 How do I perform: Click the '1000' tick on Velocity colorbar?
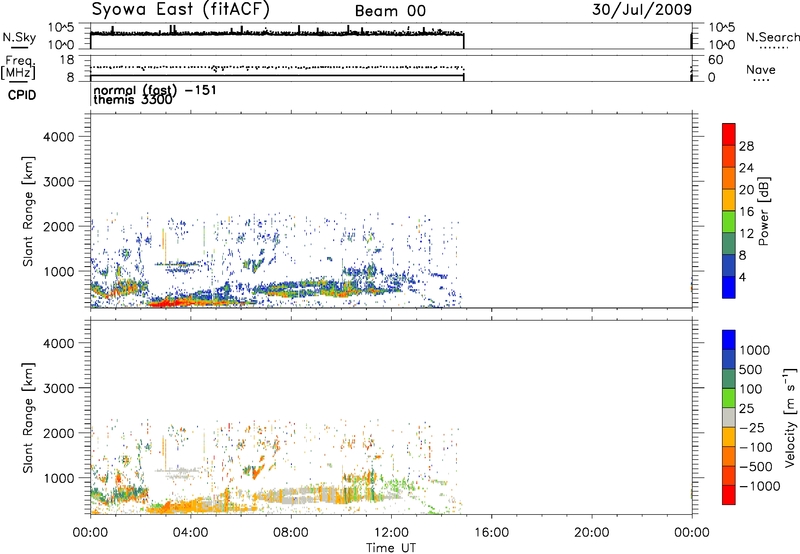pyautogui.click(x=754, y=350)
